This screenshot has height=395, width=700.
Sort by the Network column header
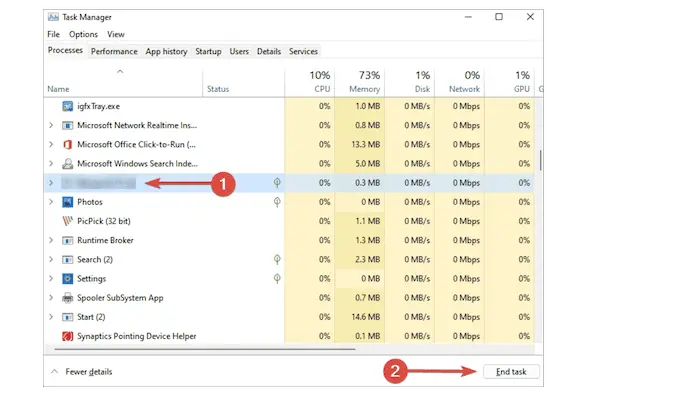[x=460, y=82]
